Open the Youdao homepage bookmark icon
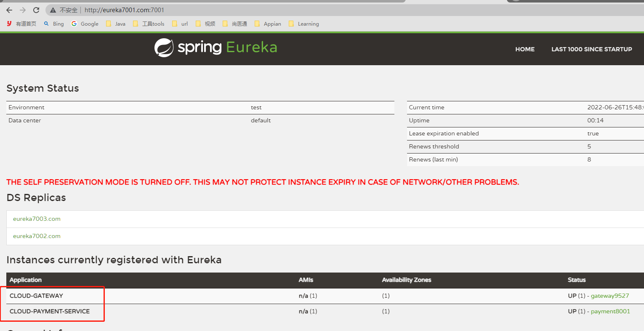Screen dimensions: 644x331 [x=9, y=24]
